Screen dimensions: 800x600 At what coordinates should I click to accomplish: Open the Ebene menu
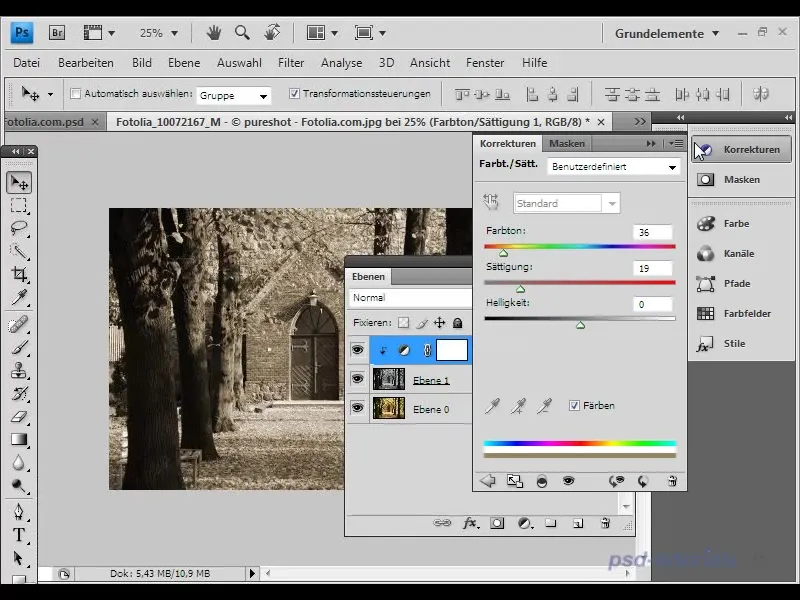184,63
